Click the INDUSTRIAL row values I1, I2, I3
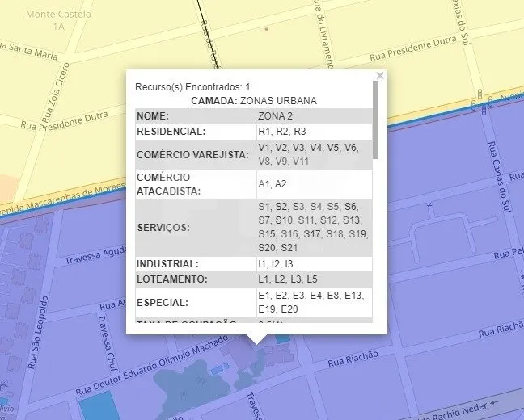Screen dimensions: 524x420 276,264
